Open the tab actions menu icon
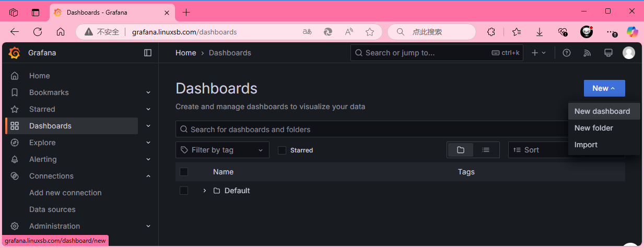The height and width of the screenshot is (248, 644). [36, 12]
